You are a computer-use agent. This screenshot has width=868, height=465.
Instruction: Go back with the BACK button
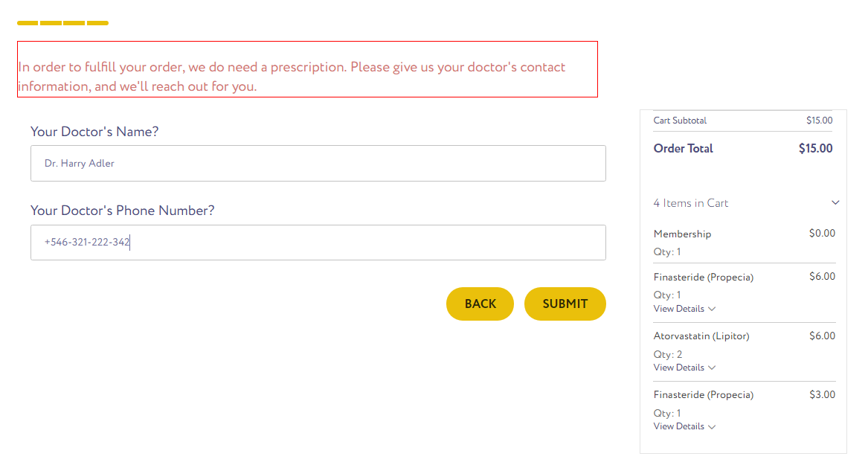(480, 304)
